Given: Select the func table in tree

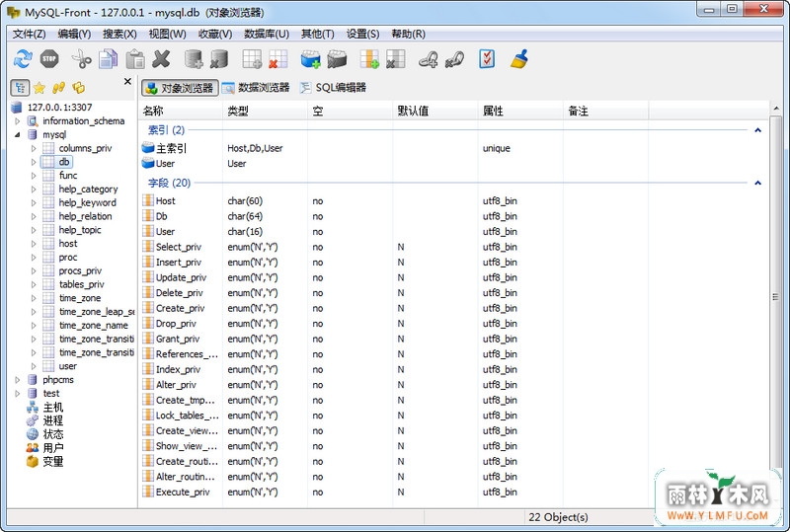Looking at the screenshot, I should (68, 176).
